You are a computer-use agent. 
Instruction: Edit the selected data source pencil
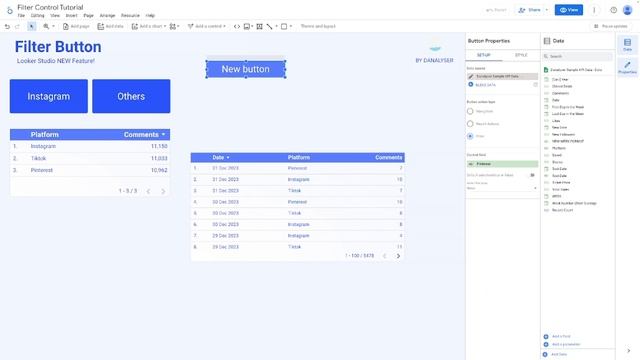click(471, 76)
